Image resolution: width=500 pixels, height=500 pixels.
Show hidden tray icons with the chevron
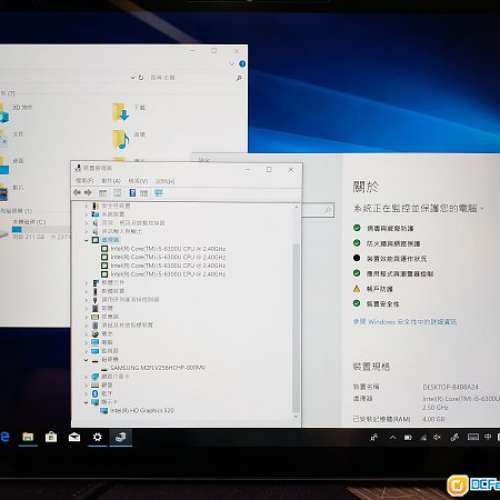(x=393, y=437)
